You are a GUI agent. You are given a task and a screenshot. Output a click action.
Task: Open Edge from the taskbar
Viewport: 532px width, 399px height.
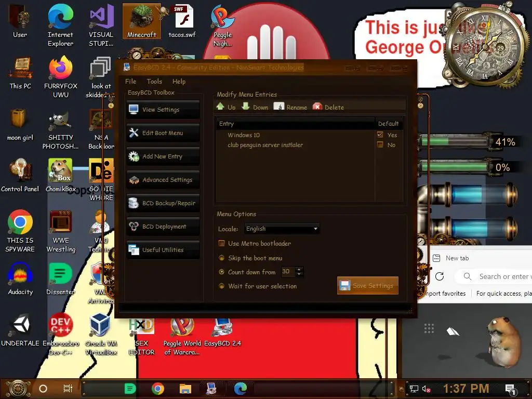(x=240, y=389)
